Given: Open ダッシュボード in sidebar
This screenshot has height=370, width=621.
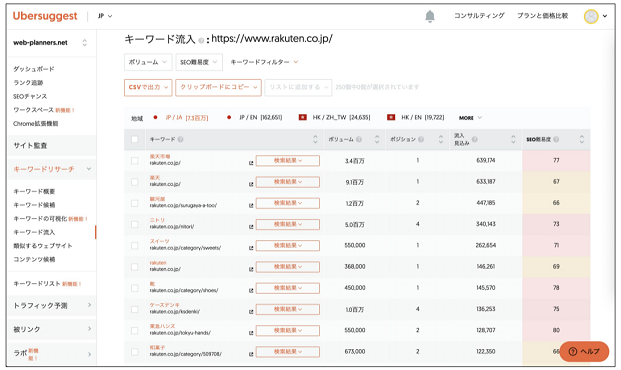Looking at the screenshot, I should (x=34, y=69).
